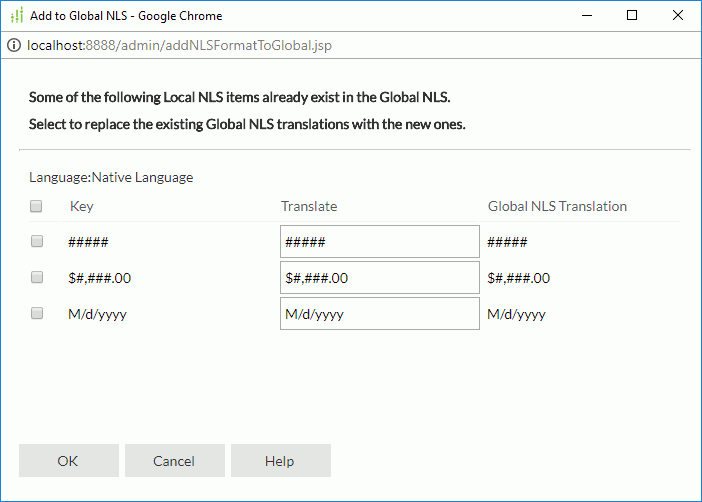Close the Add to Global NLS window
This screenshot has height=502, width=702.
(x=678, y=16)
